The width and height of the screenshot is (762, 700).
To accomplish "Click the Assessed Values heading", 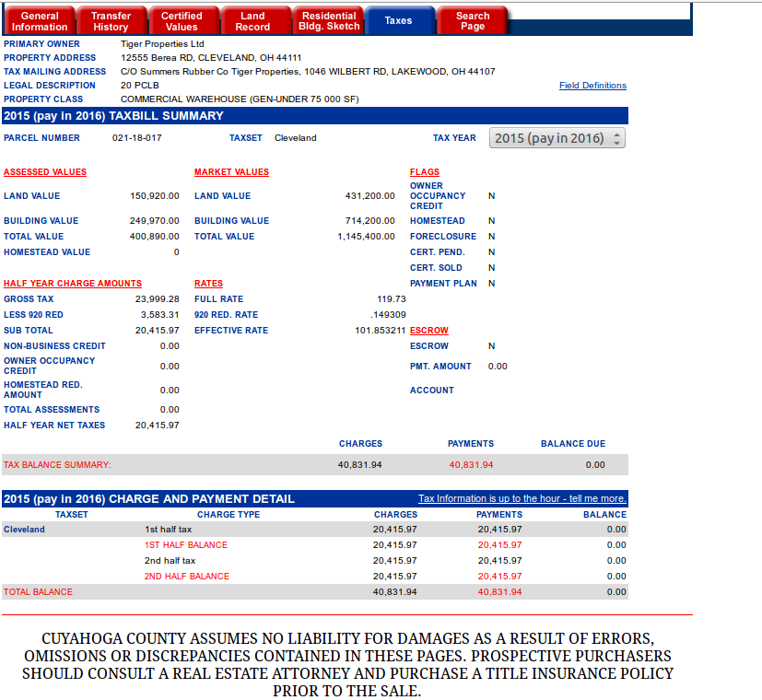I will (x=45, y=172).
